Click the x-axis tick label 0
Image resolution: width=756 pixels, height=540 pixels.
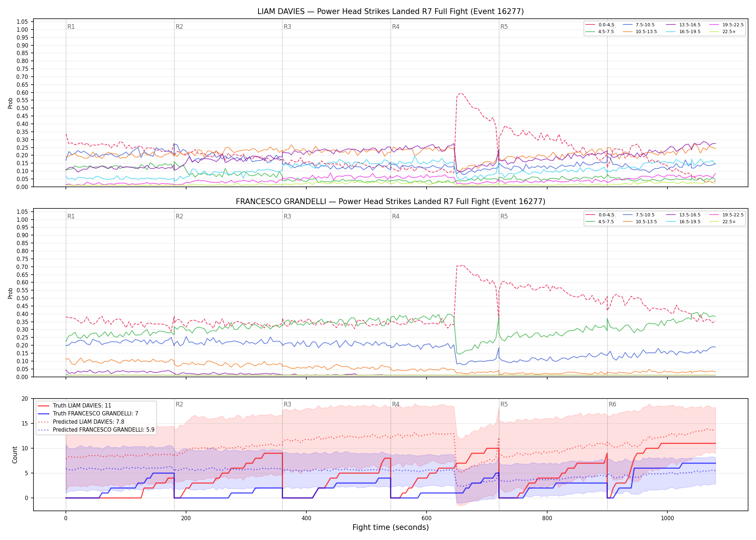click(66, 518)
